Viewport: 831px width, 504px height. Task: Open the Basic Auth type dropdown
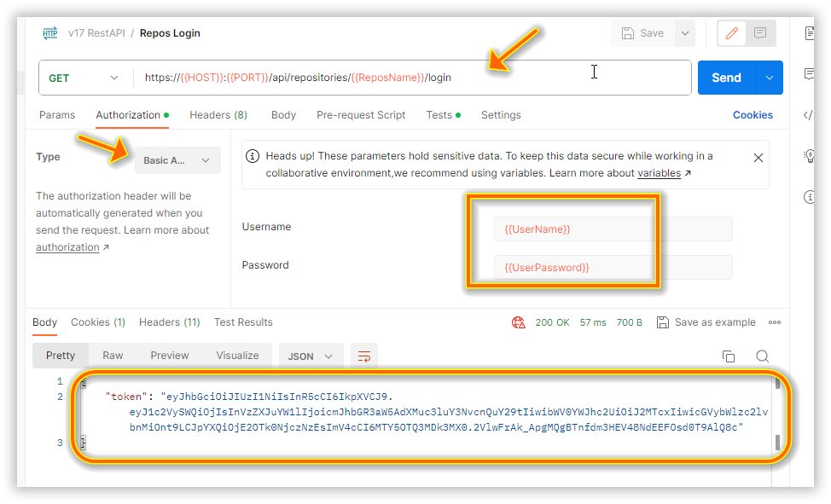point(177,160)
